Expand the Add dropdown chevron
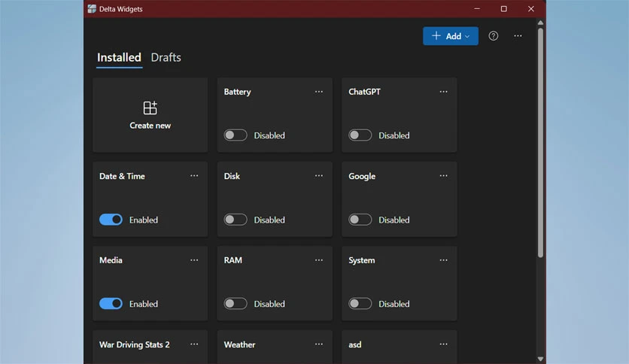The width and height of the screenshot is (629, 364). pos(467,37)
